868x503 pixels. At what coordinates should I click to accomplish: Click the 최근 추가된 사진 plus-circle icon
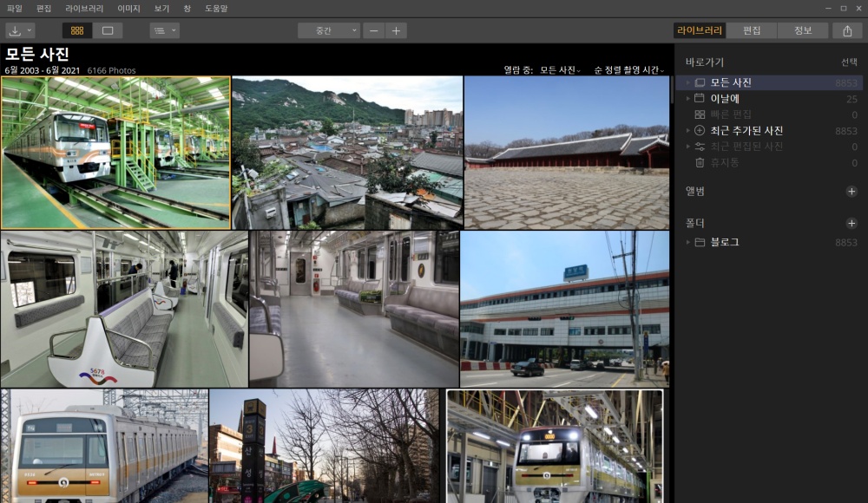(700, 131)
